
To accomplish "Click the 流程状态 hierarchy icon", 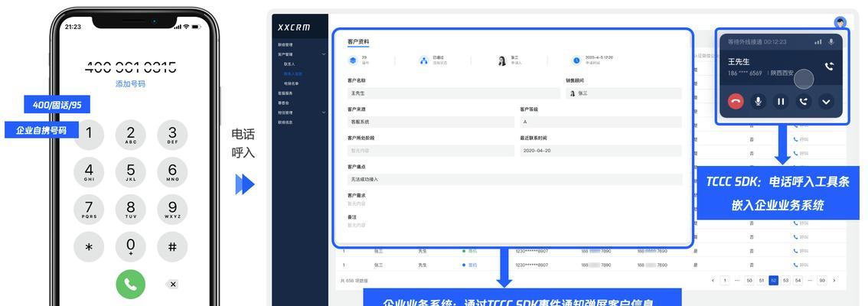I will point(423,60).
